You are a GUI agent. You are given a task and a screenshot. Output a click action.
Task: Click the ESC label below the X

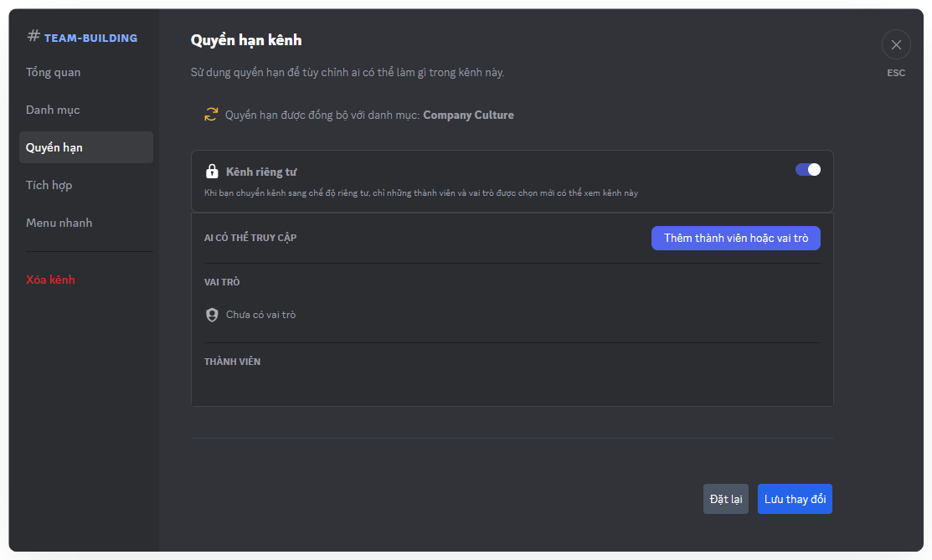pyautogui.click(x=896, y=73)
